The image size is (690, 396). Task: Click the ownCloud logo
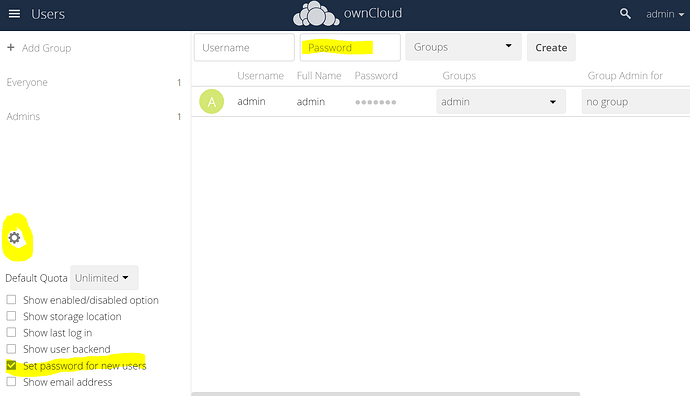coord(347,14)
